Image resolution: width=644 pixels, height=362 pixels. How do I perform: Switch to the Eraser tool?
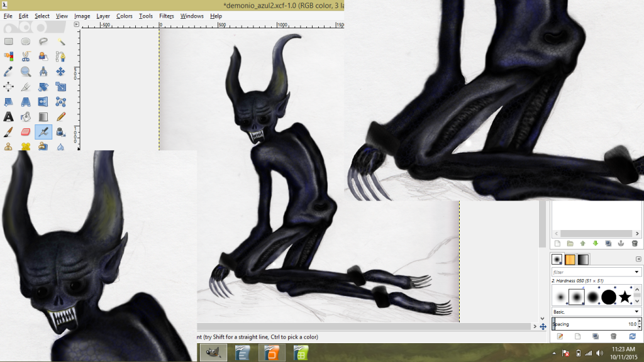pyautogui.click(x=25, y=132)
